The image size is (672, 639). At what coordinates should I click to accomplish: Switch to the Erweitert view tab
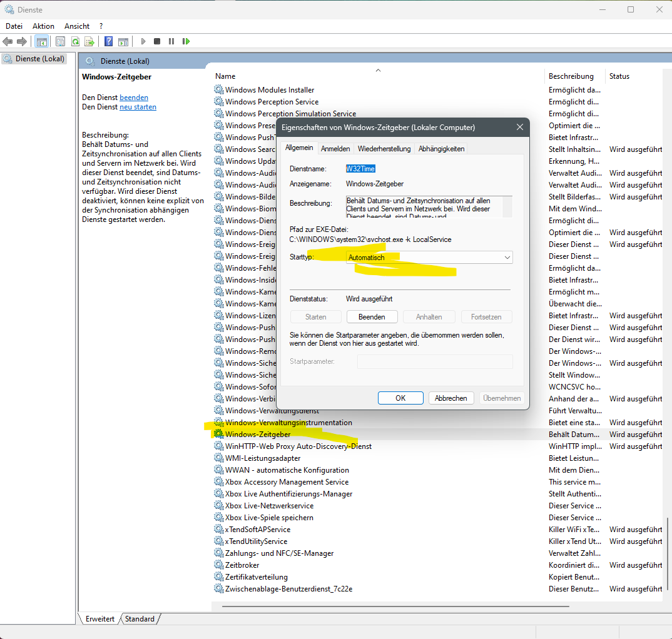point(100,619)
